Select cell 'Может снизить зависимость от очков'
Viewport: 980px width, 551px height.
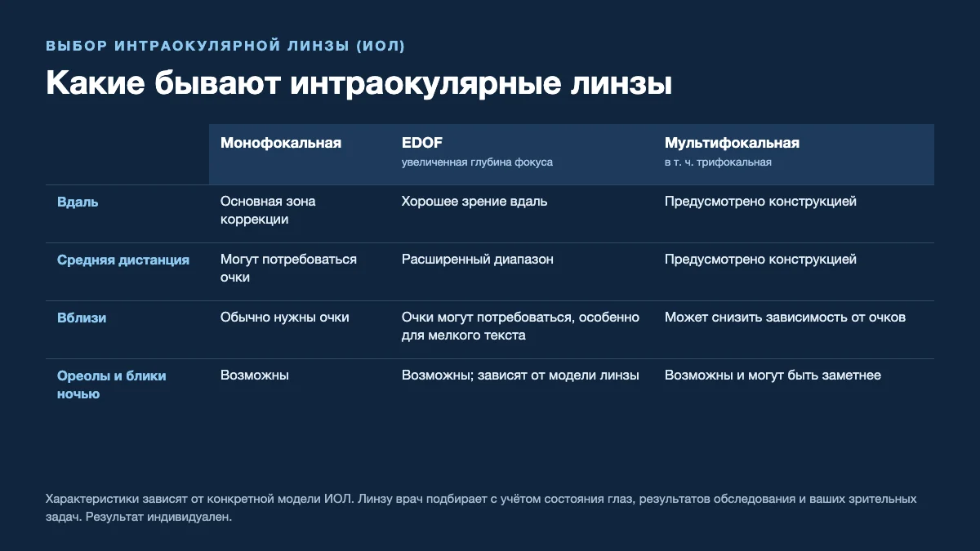click(785, 318)
